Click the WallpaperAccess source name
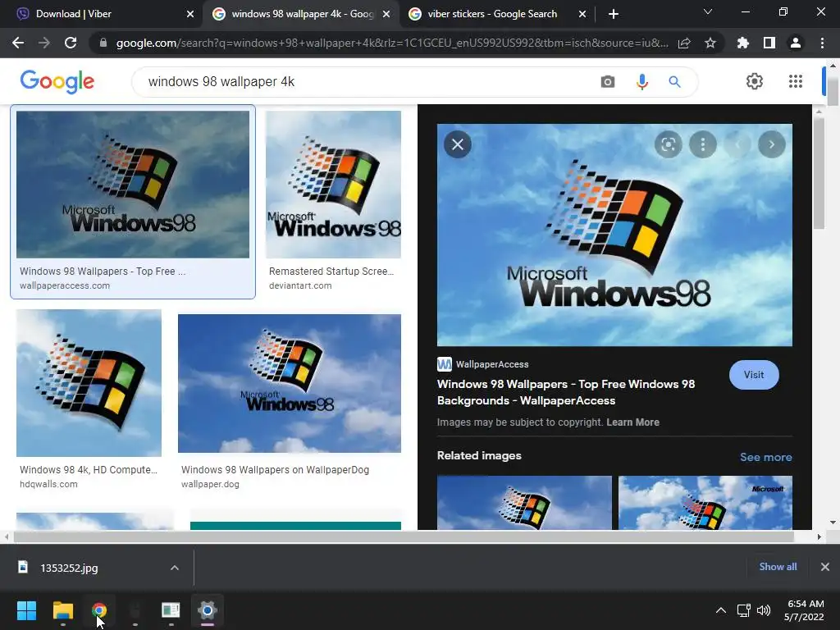This screenshot has width=840, height=630. tap(492, 364)
